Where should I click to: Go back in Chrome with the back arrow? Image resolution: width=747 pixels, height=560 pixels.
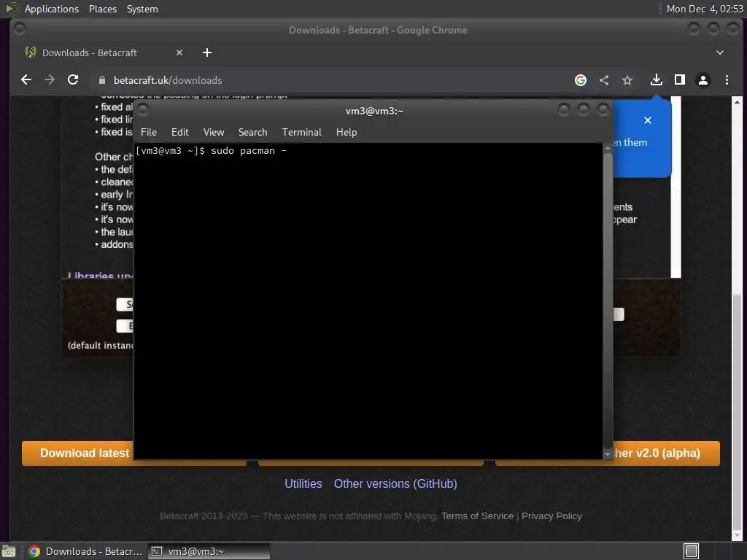(x=26, y=80)
